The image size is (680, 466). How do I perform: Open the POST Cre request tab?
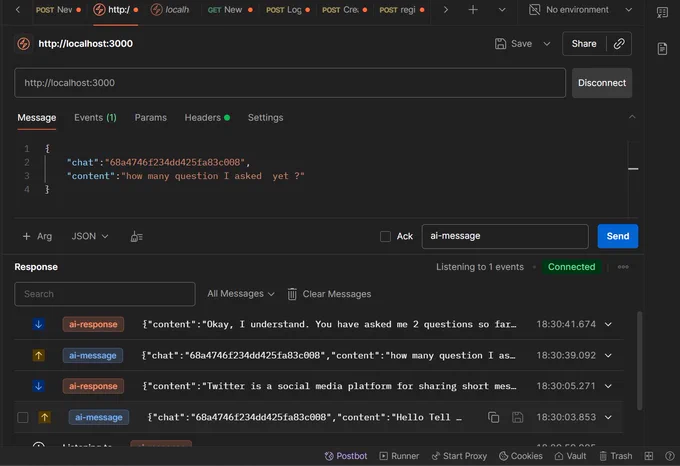click(344, 10)
